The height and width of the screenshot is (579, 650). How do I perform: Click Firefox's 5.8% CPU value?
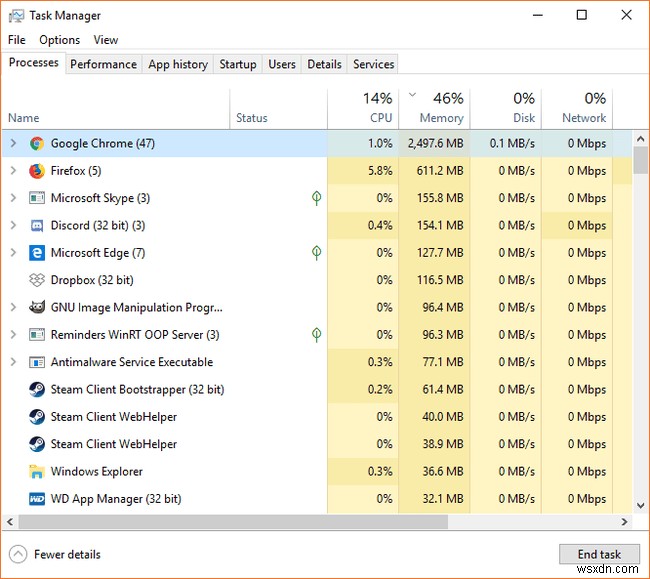[x=380, y=171]
